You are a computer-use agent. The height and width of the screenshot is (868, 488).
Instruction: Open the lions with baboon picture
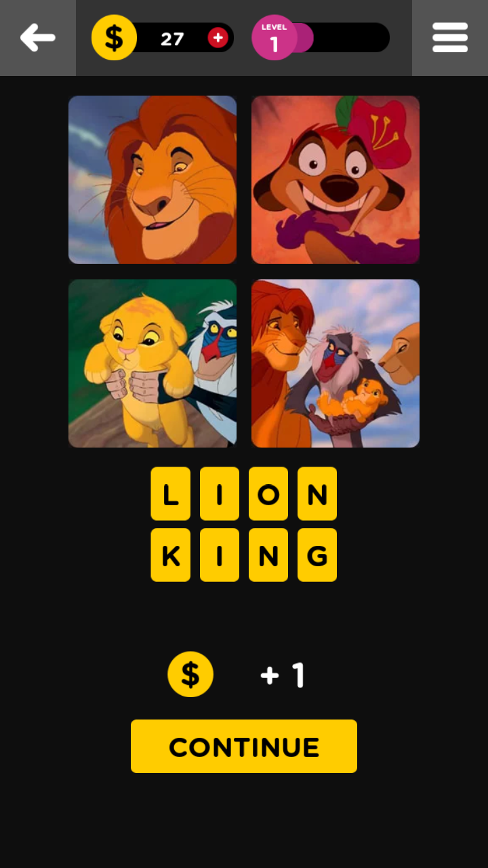[x=335, y=363]
